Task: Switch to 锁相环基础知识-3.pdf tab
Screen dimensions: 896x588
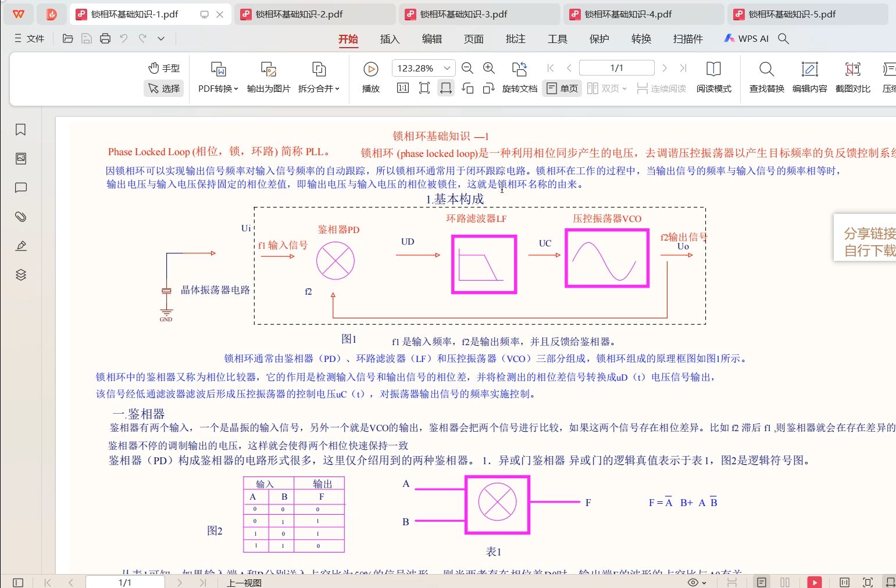Action: [x=479, y=14]
